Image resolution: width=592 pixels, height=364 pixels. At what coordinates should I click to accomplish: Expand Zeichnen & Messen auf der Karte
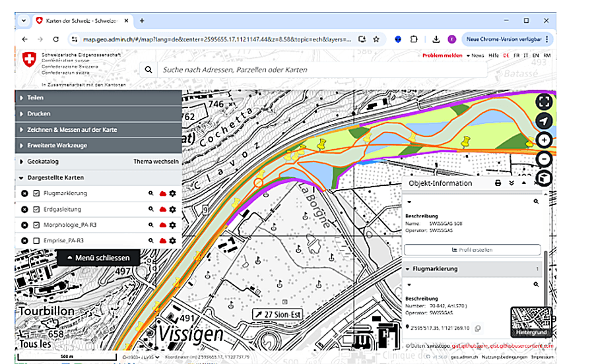[98, 130]
